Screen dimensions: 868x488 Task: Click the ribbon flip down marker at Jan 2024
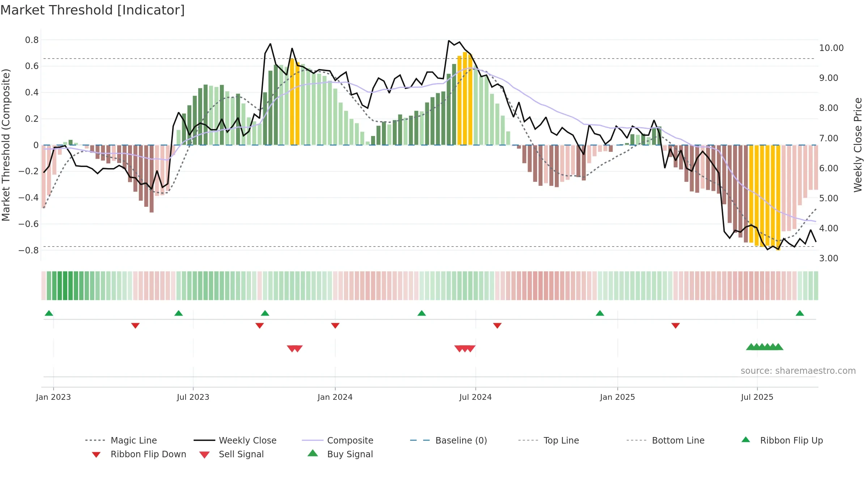coord(335,326)
